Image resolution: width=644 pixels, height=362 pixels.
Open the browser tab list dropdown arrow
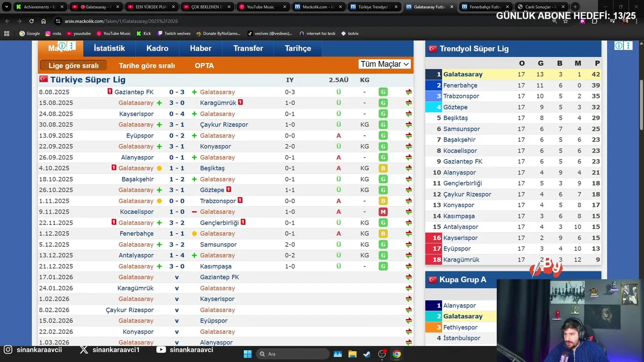(x=7, y=7)
